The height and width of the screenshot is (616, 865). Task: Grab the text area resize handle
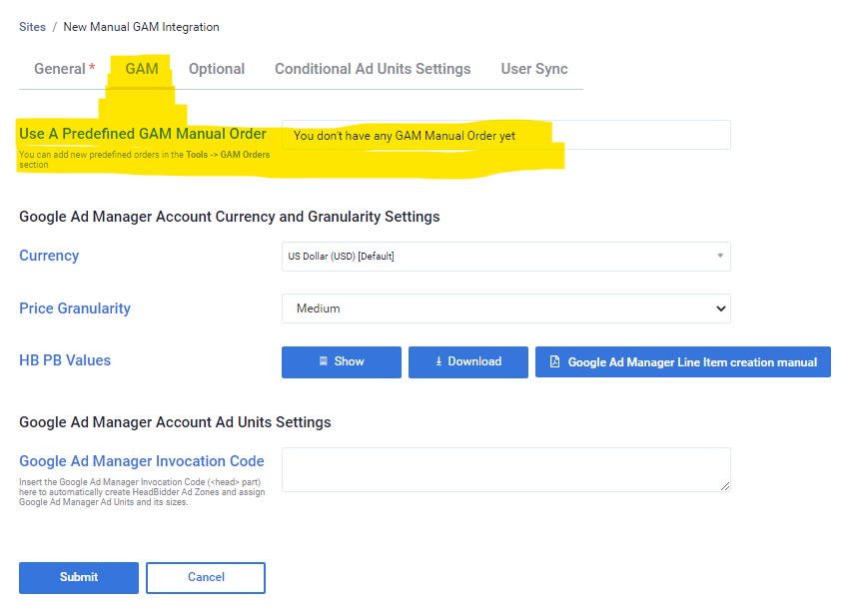click(x=725, y=486)
